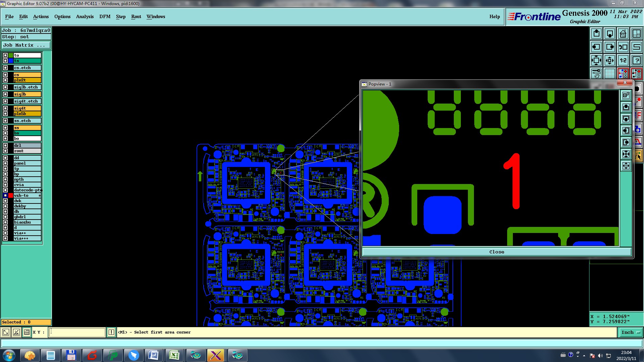The image size is (644, 362).
Task: Click the X Y coordinate input field
Action: click(77, 332)
